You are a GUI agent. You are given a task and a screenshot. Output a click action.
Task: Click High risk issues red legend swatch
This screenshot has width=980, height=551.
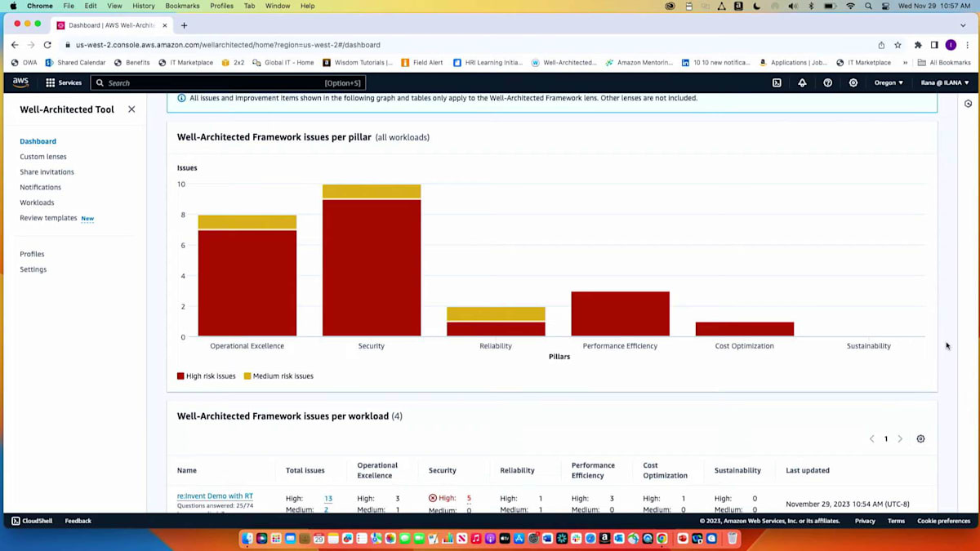coord(180,376)
